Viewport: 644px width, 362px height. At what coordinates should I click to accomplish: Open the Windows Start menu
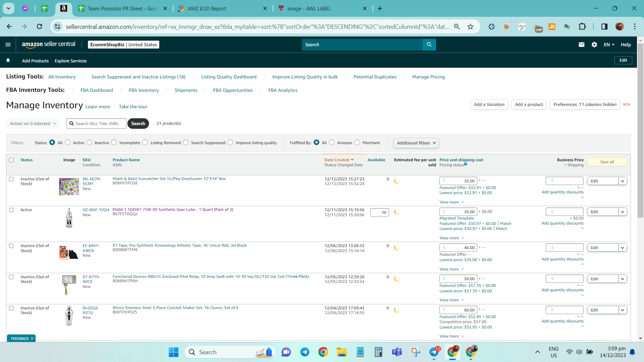(x=173, y=352)
